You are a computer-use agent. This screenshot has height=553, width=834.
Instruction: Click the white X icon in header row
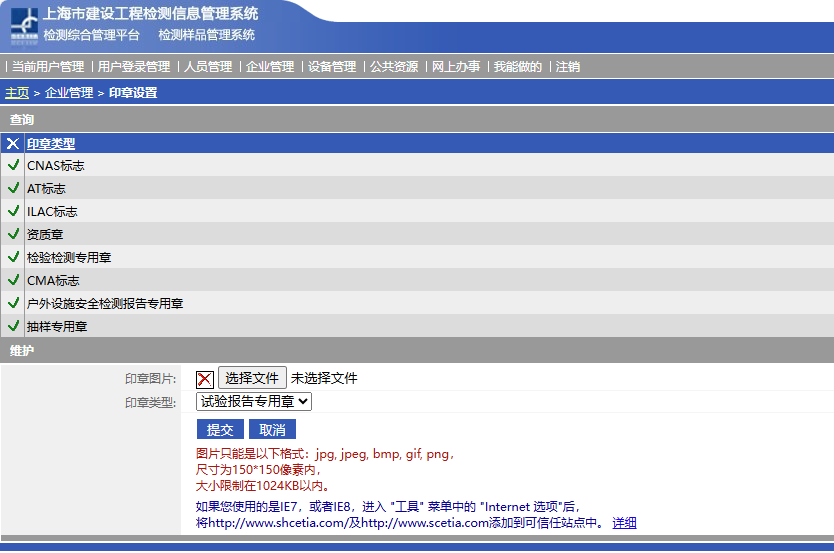tap(13, 143)
